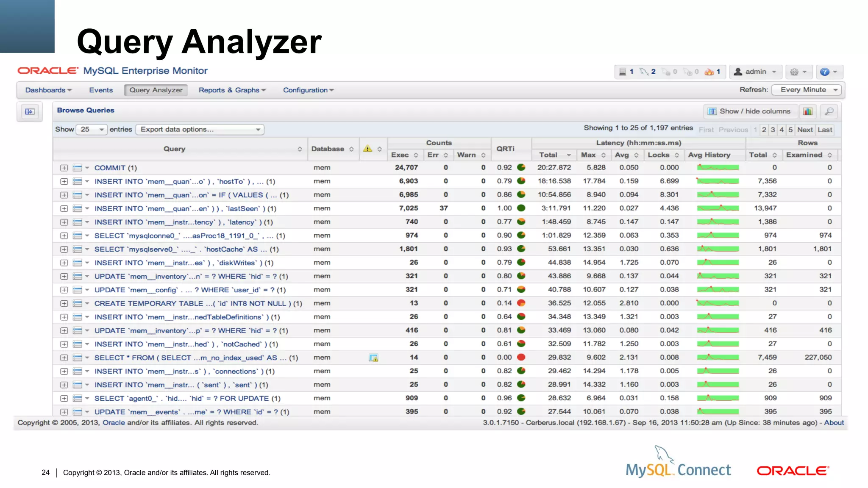Click the QRTi pie indicator showing 0.14
The image size is (868, 488).
click(x=521, y=303)
